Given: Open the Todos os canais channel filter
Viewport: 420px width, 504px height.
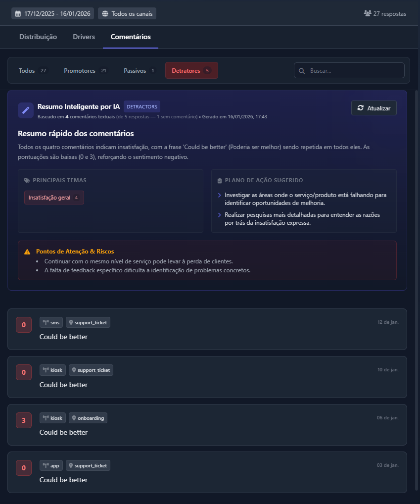Looking at the screenshot, I should (x=127, y=13).
